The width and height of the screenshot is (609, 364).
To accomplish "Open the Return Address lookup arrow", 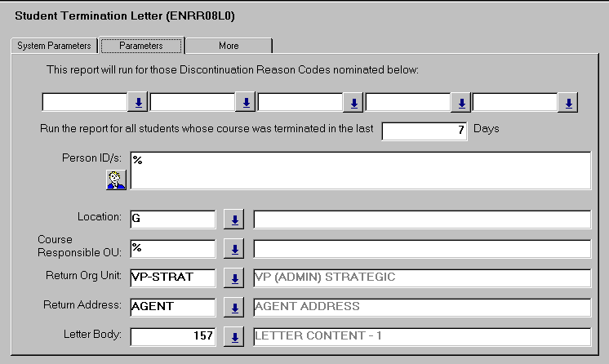I will 234,308.
